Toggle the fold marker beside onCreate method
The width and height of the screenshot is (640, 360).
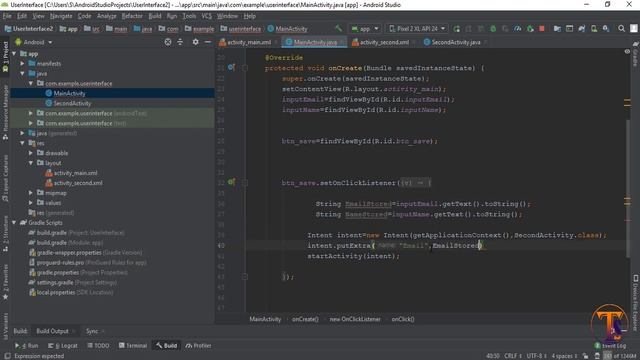[245, 68]
